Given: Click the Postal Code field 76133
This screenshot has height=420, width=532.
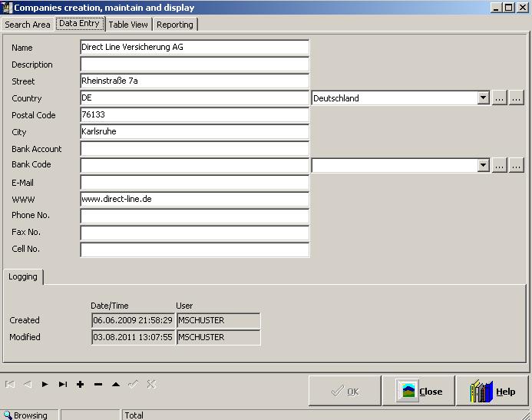Looking at the screenshot, I should click(195, 114).
